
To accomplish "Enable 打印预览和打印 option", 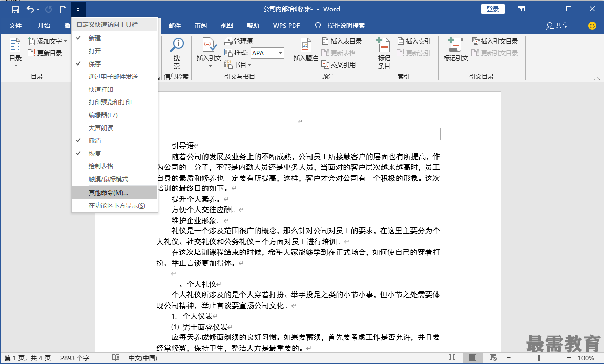I will click(x=115, y=102).
